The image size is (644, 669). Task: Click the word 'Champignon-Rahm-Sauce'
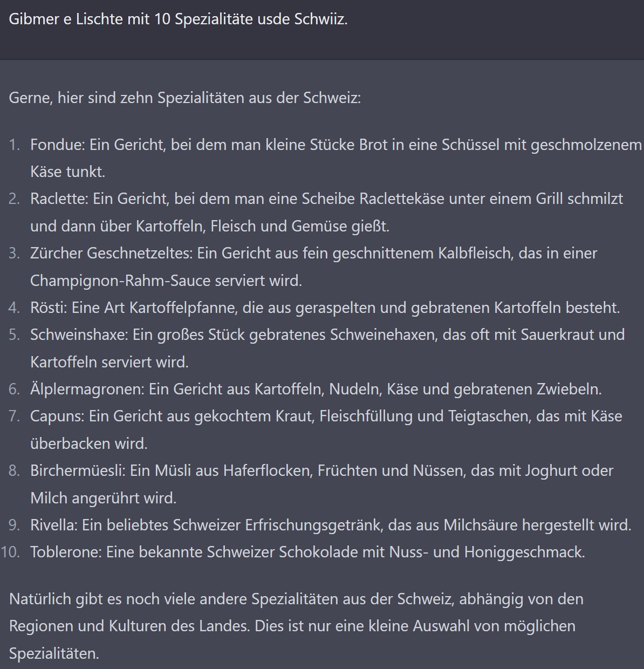120,280
